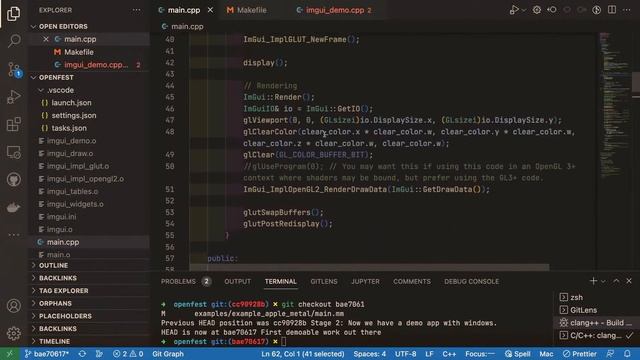The width and height of the screenshot is (640, 360).
Task: Expand the Placeholders section
Action: coord(65,316)
